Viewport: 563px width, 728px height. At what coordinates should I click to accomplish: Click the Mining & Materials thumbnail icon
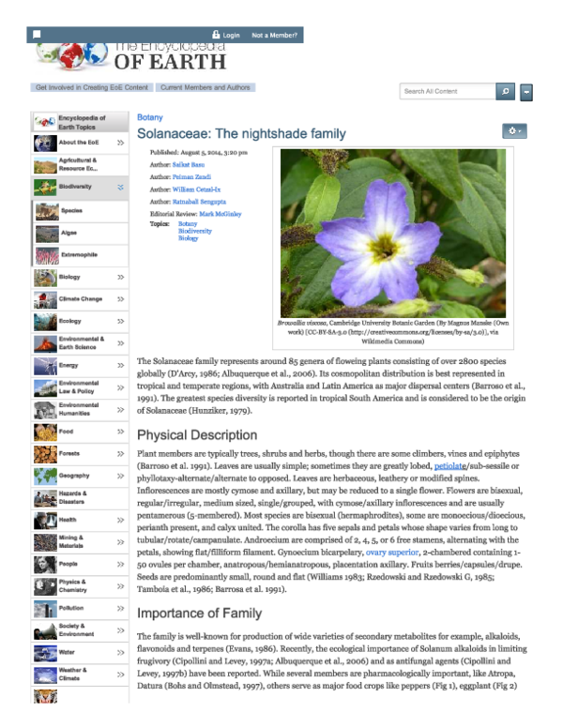[45, 542]
